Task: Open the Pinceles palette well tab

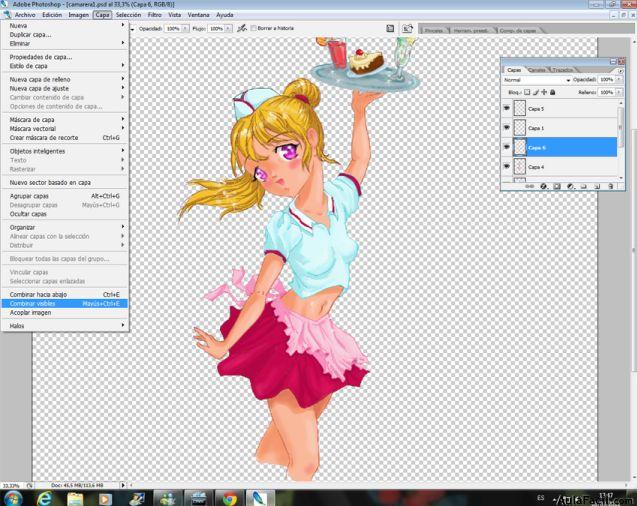Action: coord(434,30)
